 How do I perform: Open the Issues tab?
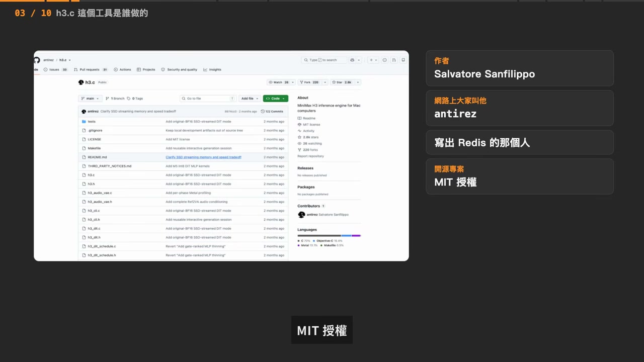[x=56, y=69]
